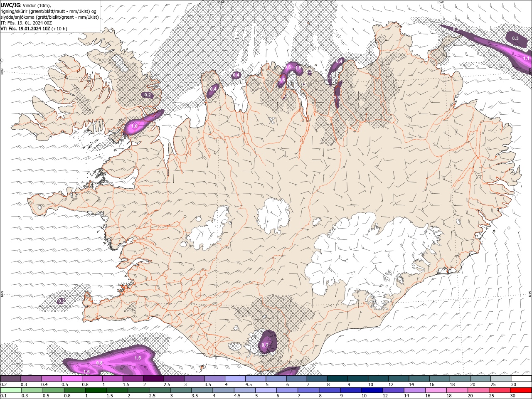Select the 'slydda/snjókoma (grátt/bleikt/grænt - mm/1klst)' line
532x399 pixels.
click(x=49, y=17)
